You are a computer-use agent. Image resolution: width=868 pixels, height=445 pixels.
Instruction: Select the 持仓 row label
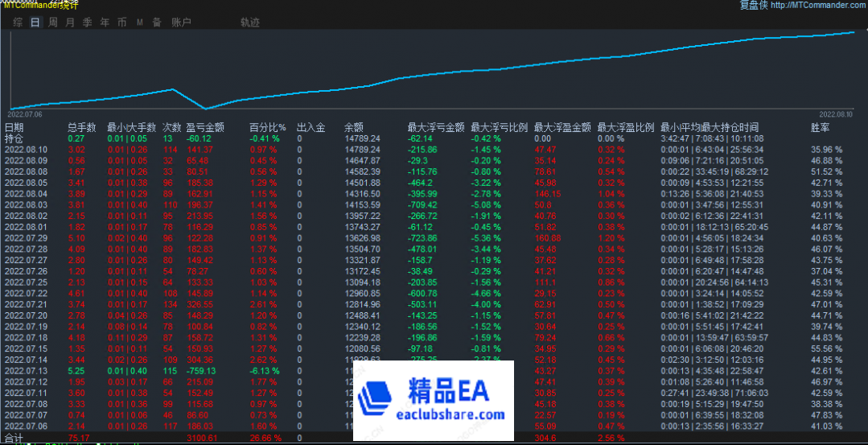pyautogui.click(x=14, y=138)
